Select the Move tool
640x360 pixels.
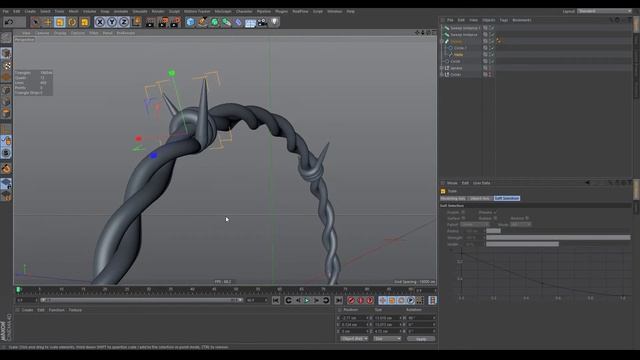tap(47, 22)
